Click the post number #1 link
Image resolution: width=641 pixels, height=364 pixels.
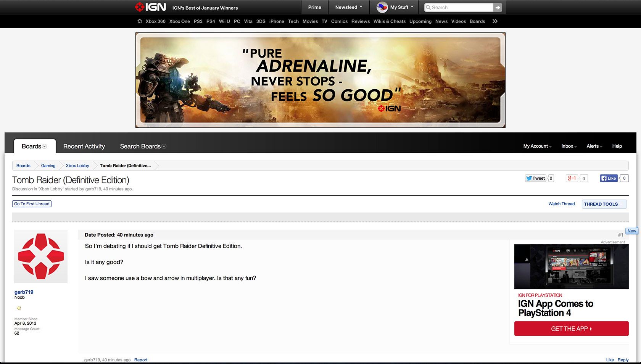(620, 235)
